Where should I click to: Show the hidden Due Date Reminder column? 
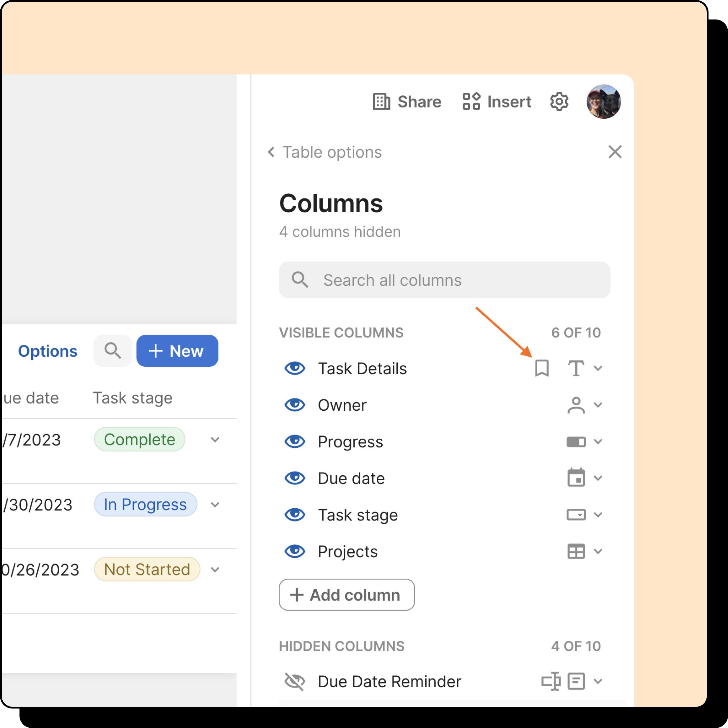295,681
